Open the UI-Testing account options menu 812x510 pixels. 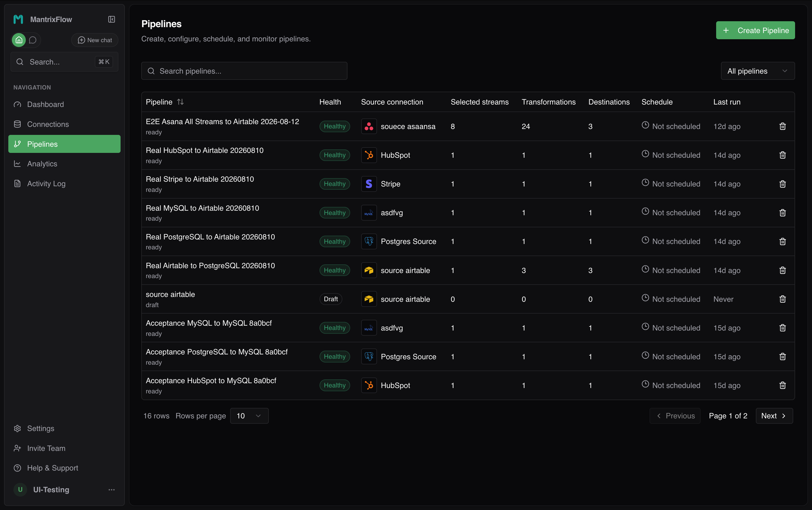point(112,489)
